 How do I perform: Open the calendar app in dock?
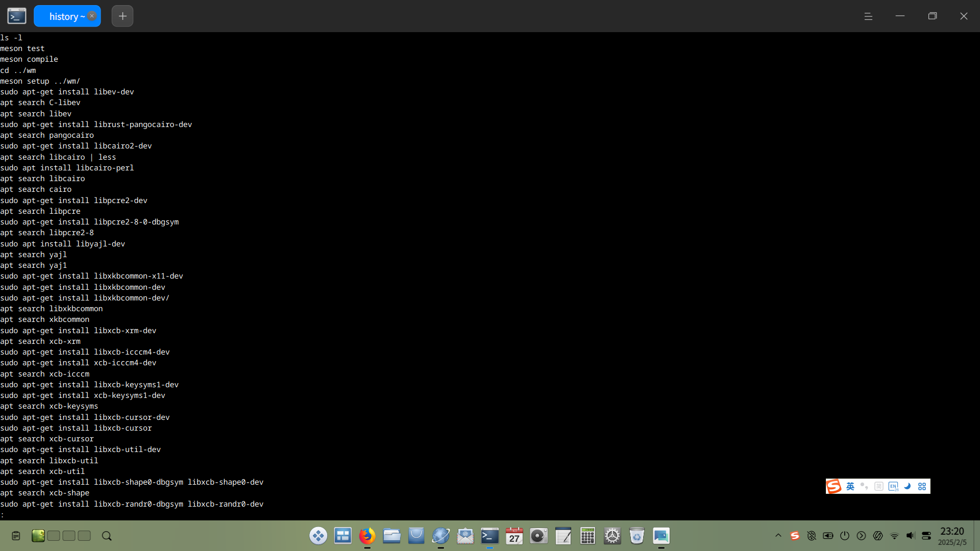514,536
